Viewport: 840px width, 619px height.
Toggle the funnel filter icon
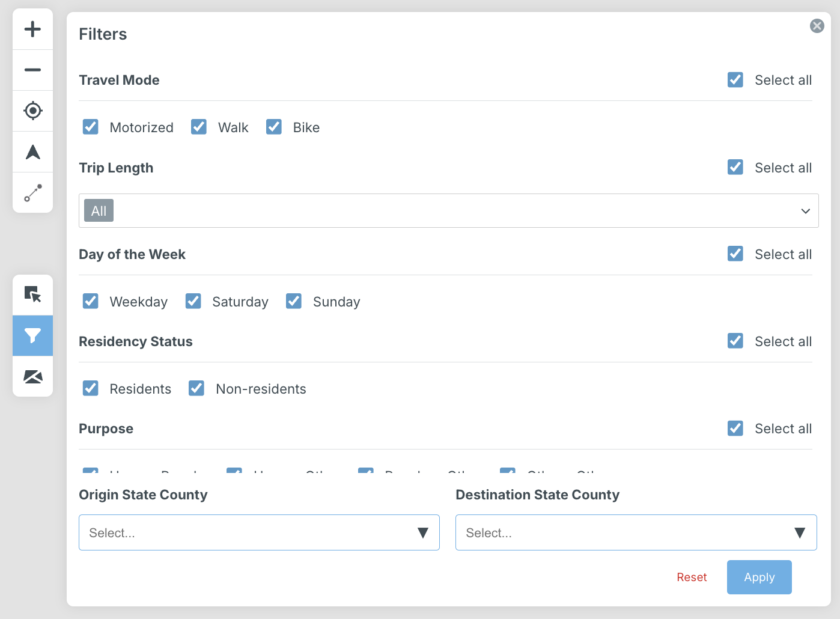(x=32, y=335)
